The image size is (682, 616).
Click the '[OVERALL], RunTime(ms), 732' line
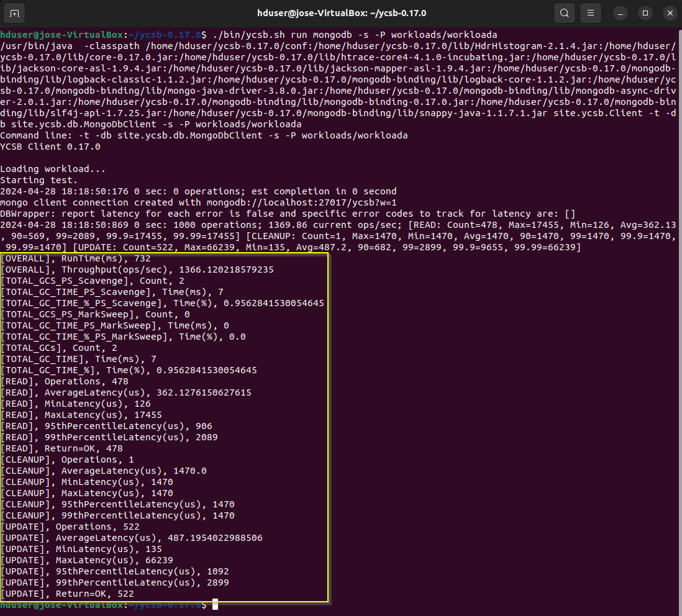coord(76,258)
